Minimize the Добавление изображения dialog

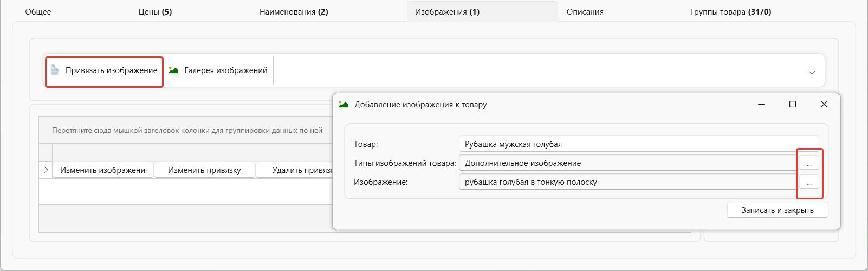[x=761, y=104]
